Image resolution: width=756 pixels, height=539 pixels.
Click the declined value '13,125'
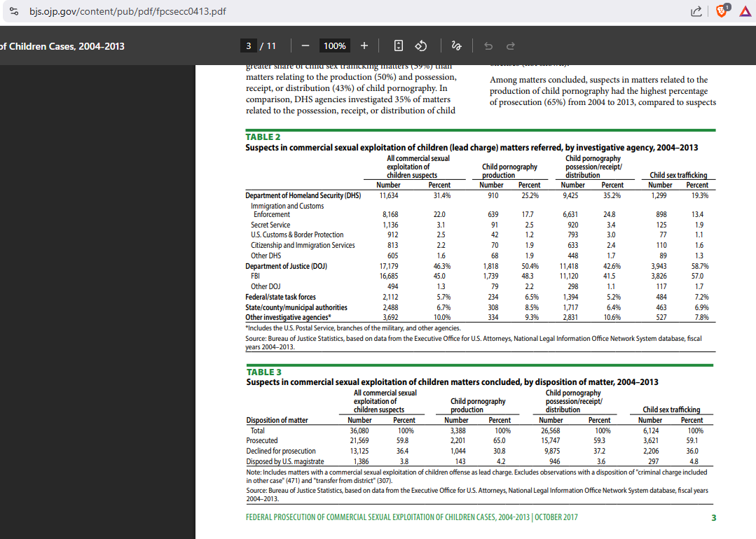click(x=359, y=451)
